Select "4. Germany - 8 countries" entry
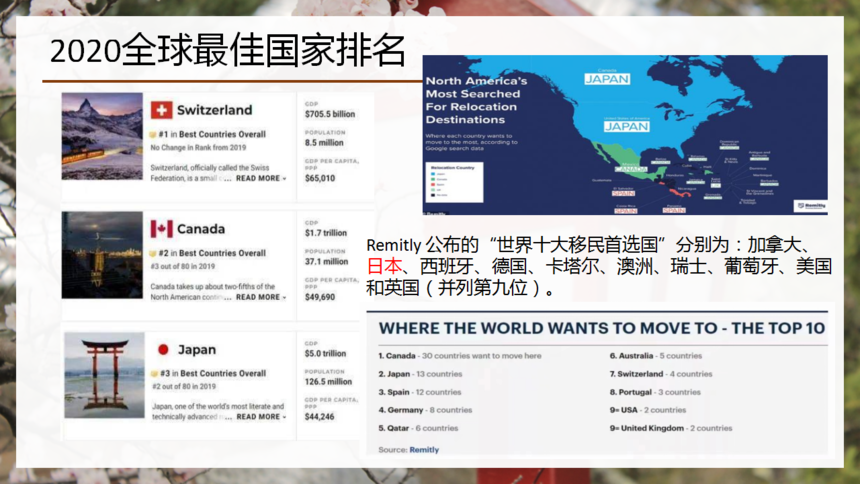The height and width of the screenshot is (484, 860). (x=425, y=410)
